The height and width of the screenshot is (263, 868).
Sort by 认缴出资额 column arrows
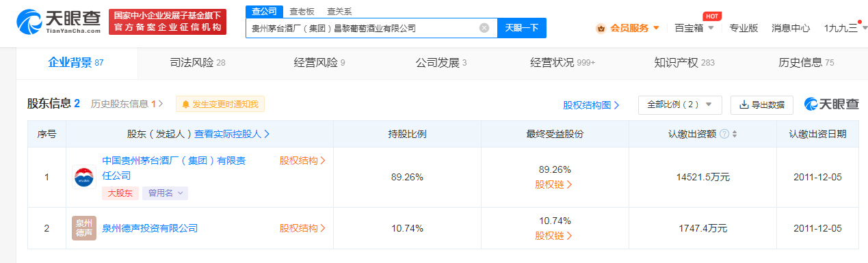[734, 134]
